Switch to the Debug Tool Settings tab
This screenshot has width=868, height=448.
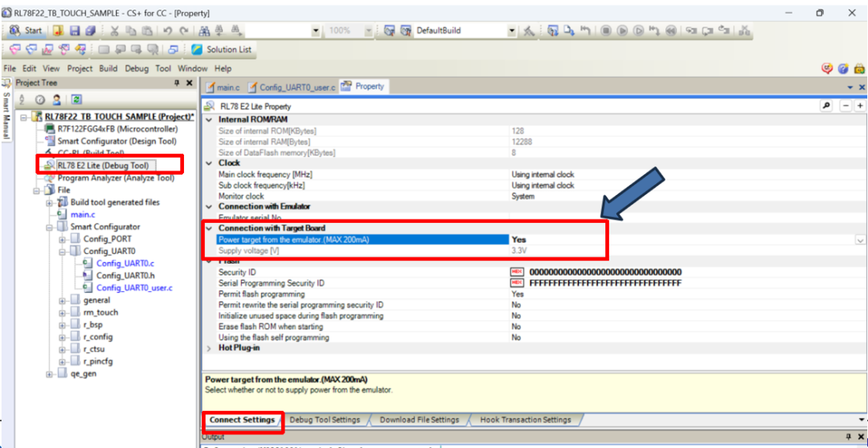[325, 419]
